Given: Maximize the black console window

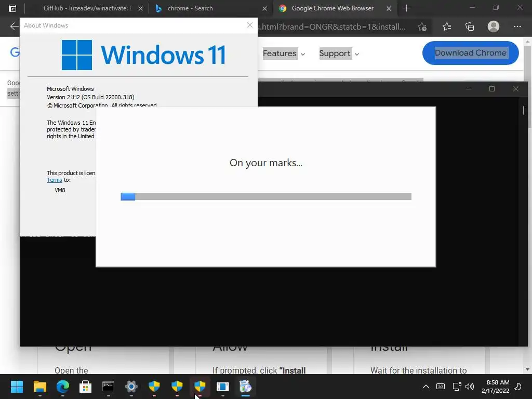Looking at the screenshot, I should pos(492,89).
